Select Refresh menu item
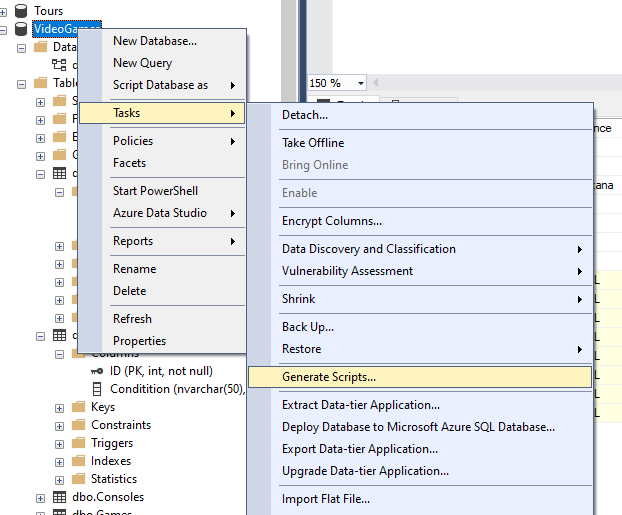The image size is (622, 515). [163, 319]
